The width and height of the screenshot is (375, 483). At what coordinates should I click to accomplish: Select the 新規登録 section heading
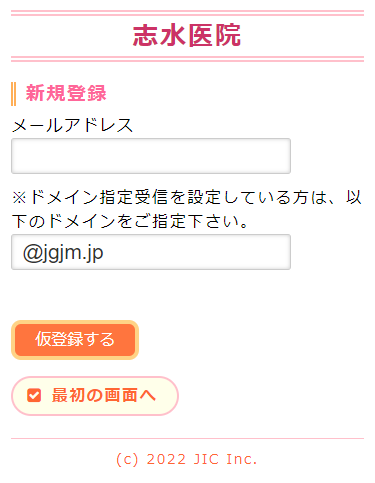pyautogui.click(x=66, y=93)
